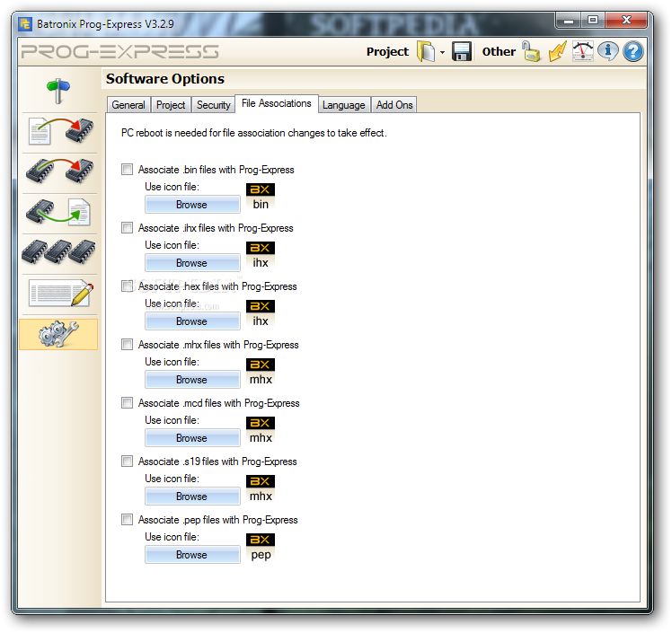Browse icon file for .bin association
This screenshot has height=633, width=672.
point(192,205)
